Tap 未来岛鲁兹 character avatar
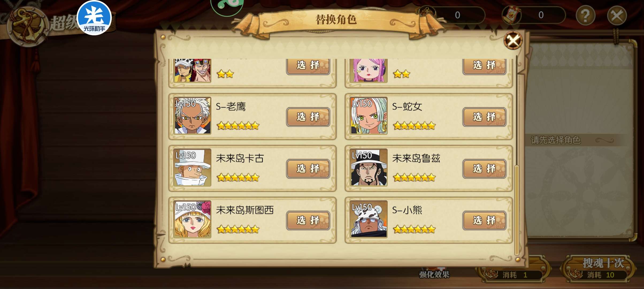 (369, 168)
